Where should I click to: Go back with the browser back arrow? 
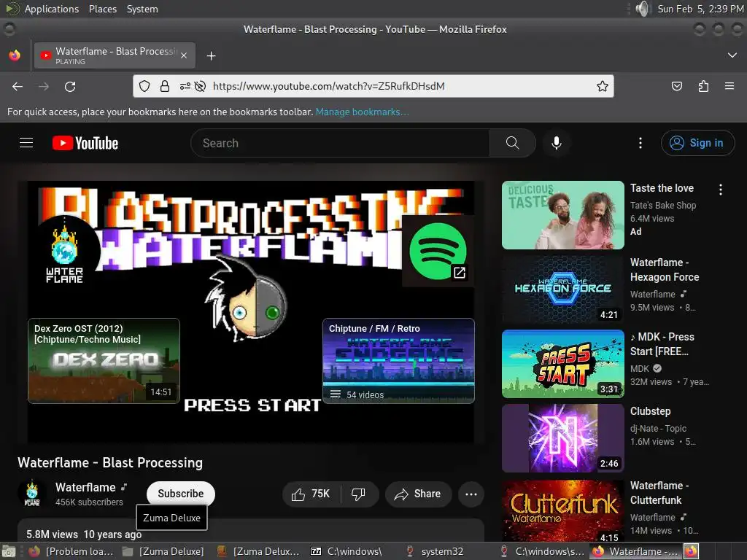point(18,86)
